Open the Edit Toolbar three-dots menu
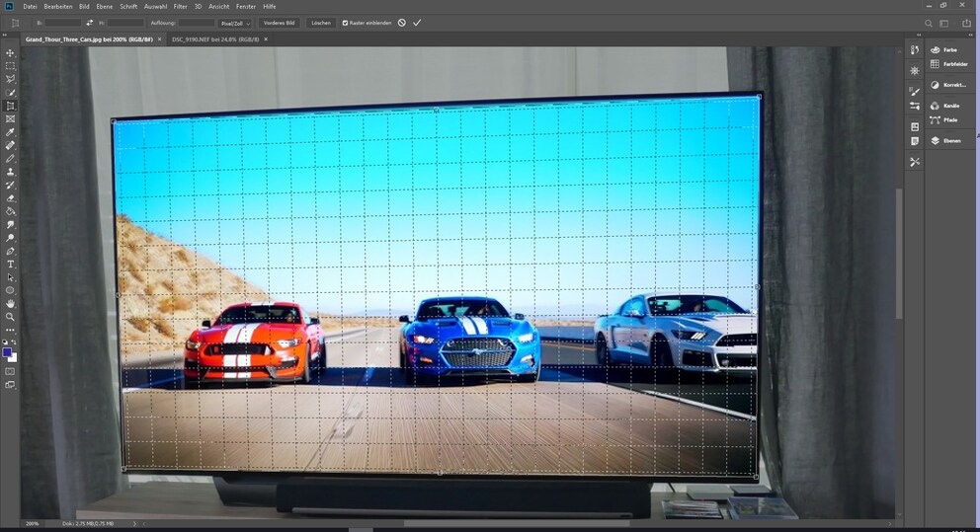Image resolution: width=980 pixels, height=532 pixels. pyautogui.click(x=10, y=331)
